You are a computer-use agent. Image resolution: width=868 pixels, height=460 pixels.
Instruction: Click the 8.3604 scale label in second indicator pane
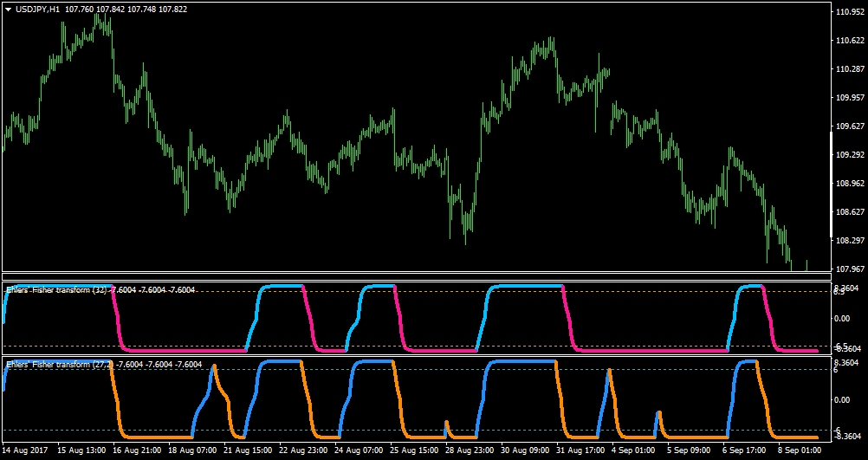(x=846, y=363)
